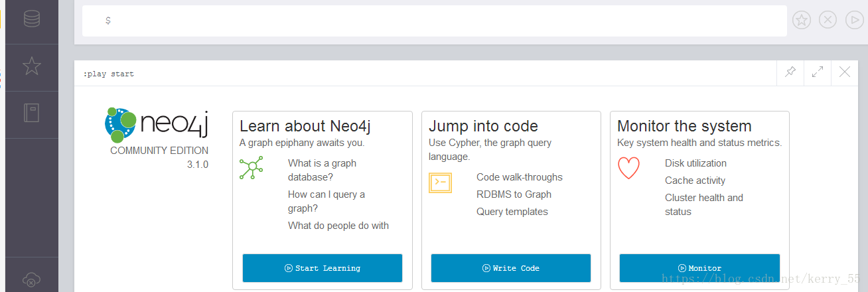Clear the editor with the X circle button
The image size is (868, 292).
[828, 20]
